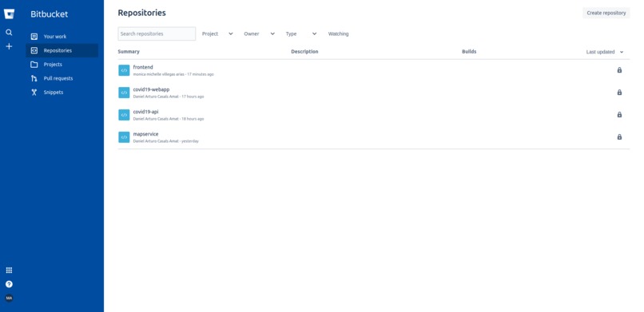The width and height of the screenshot is (644, 312).
Task: Click the covid19-webapp repository avatar icon
Action: click(124, 93)
